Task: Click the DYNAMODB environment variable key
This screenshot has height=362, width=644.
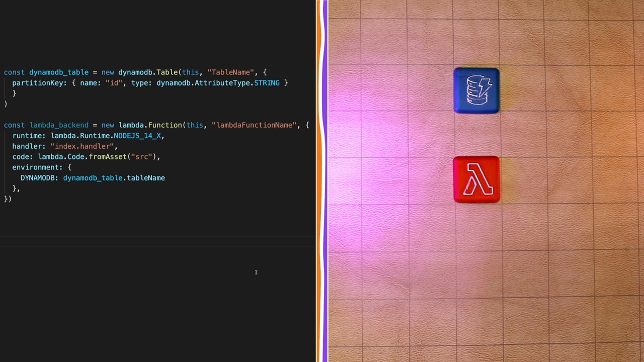Action: (x=38, y=178)
